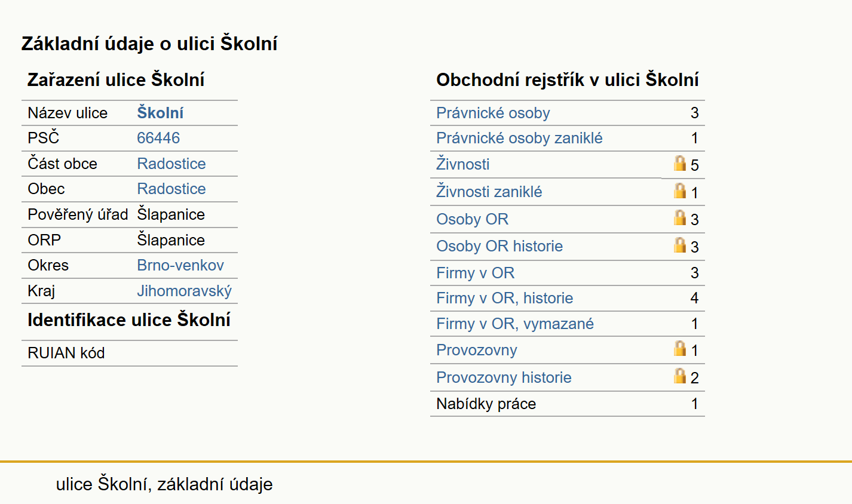Open the bold Školní street name link

coord(160,113)
